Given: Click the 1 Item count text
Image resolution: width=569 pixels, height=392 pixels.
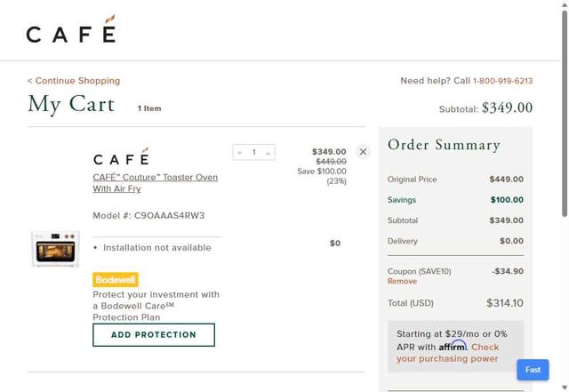Looking at the screenshot, I should pyautogui.click(x=149, y=108).
